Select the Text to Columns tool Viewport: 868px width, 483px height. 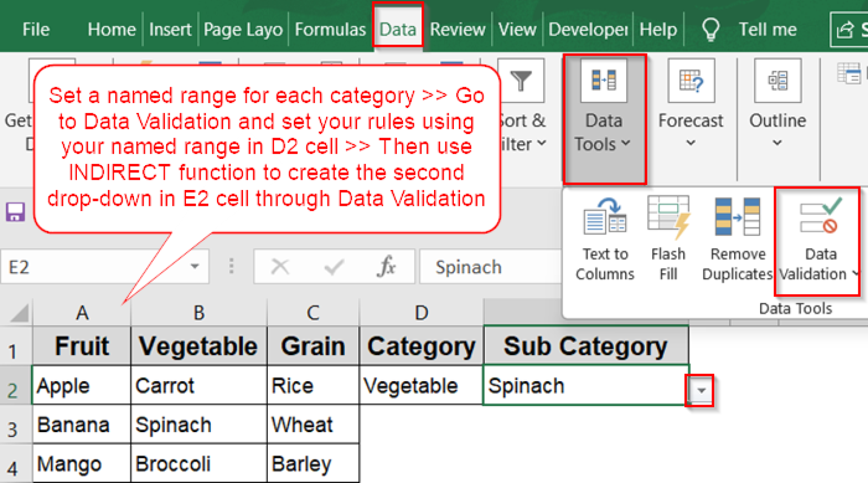(x=604, y=238)
